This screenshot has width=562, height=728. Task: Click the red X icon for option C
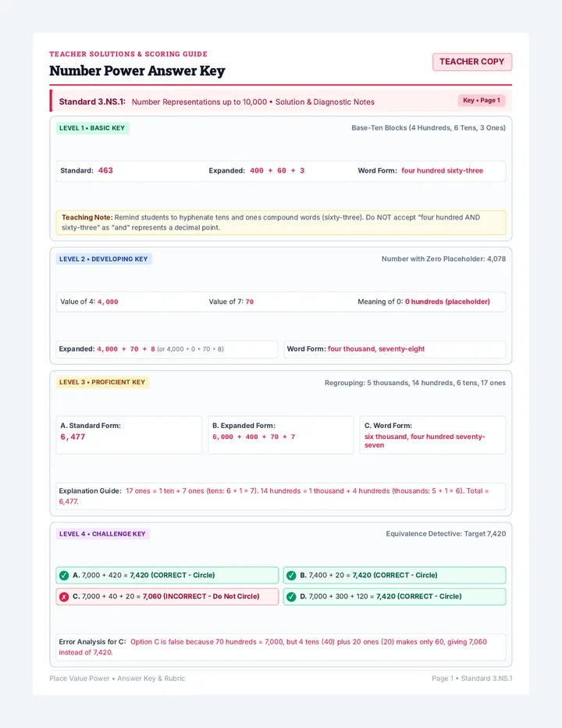coord(64,597)
